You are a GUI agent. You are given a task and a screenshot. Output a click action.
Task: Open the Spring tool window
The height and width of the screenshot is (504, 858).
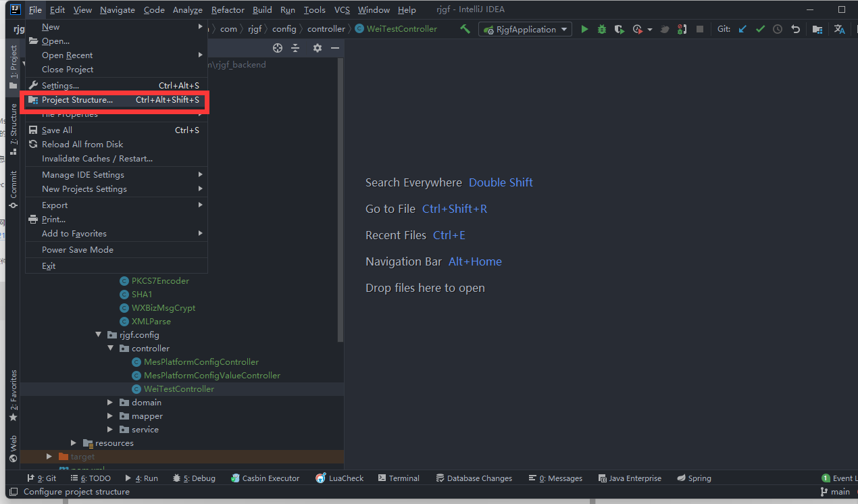(x=694, y=478)
